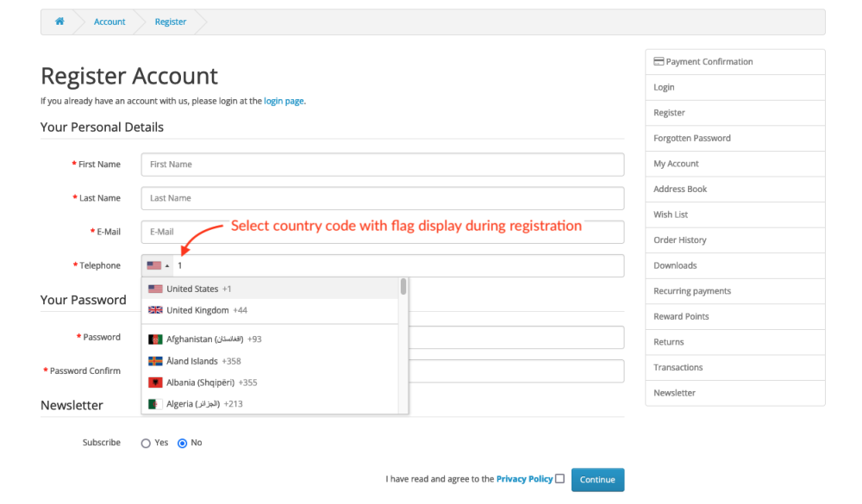Click the country list scrollbar handle
The height and width of the screenshot is (504, 862).
[x=403, y=287]
